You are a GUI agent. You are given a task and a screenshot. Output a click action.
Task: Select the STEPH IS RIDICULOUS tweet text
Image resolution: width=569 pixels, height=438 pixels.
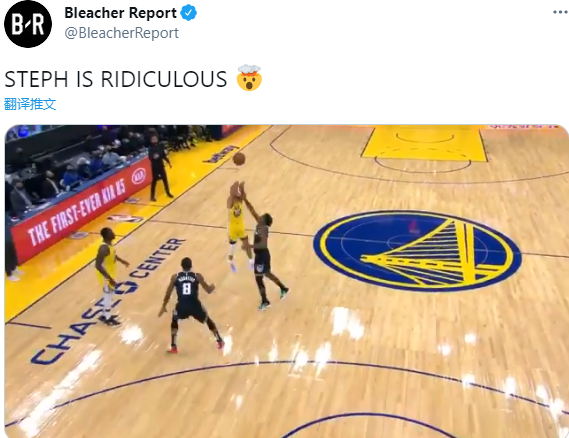[x=116, y=79]
